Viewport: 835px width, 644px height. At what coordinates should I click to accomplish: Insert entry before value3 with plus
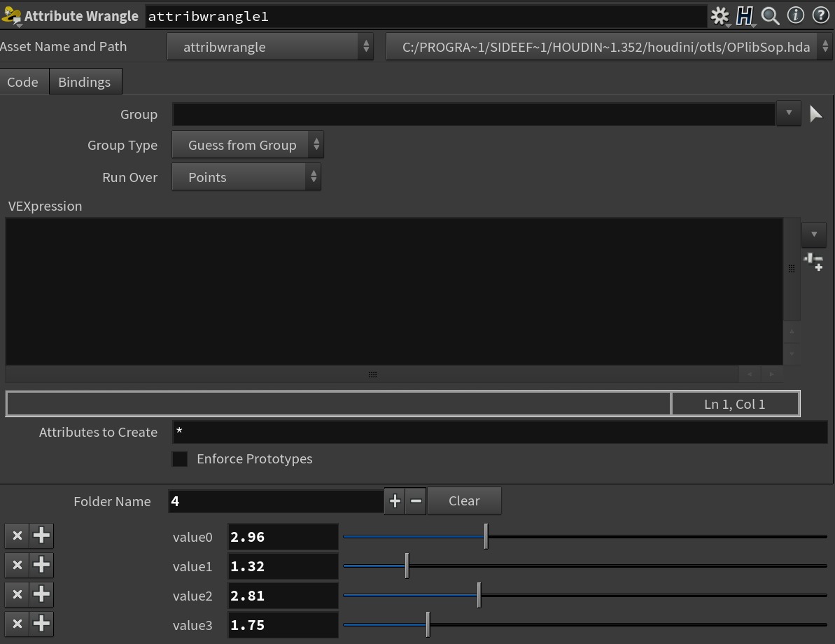coord(41,624)
